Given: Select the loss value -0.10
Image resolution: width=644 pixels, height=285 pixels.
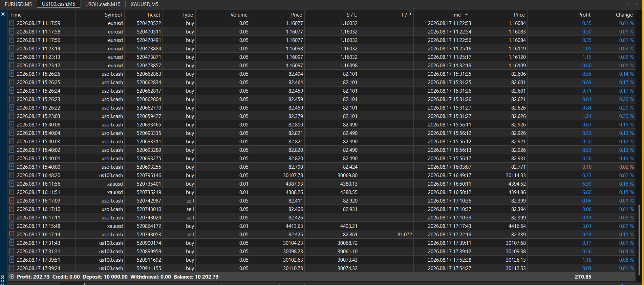Looking at the screenshot, I should 586,167.
